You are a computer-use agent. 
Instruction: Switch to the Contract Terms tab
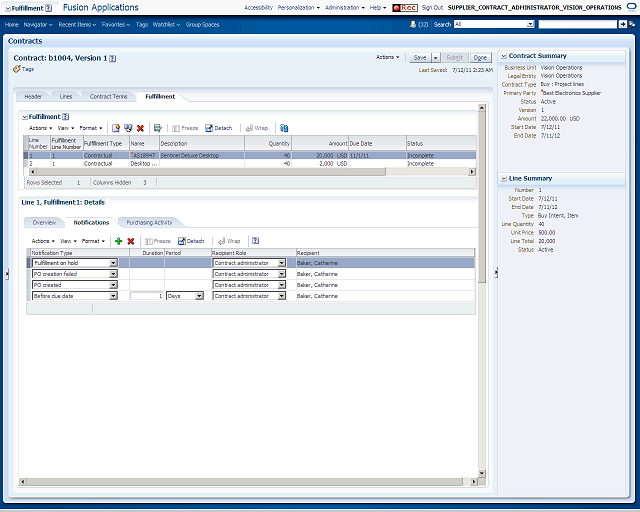(109, 97)
